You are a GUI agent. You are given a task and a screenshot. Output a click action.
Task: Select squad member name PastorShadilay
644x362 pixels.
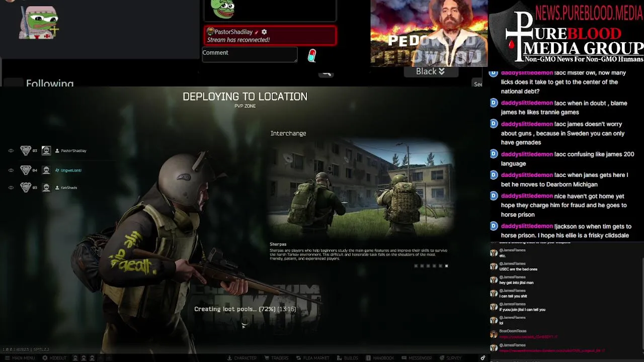(73, 151)
